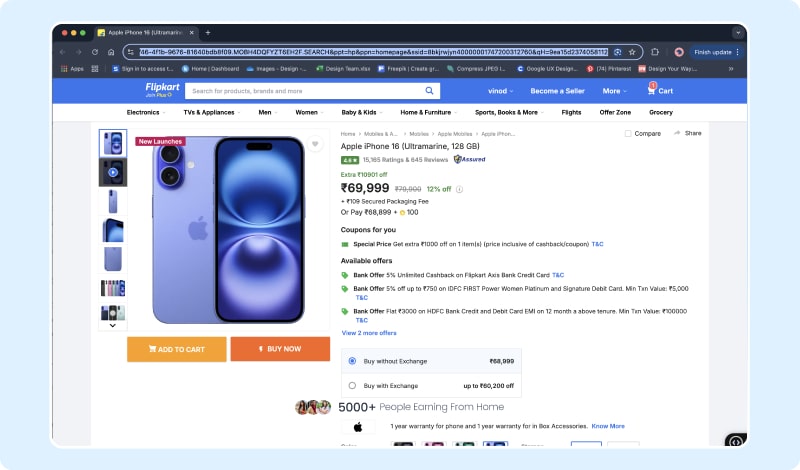Image resolution: width=800 pixels, height=470 pixels.
Task: Click the ADD TO CART button
Action: [177, 349]
